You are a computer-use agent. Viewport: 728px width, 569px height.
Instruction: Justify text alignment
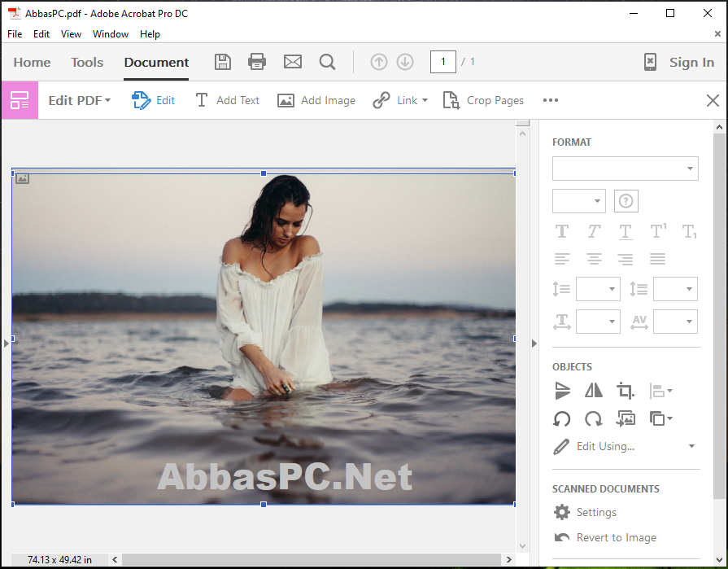click(657, 258)
